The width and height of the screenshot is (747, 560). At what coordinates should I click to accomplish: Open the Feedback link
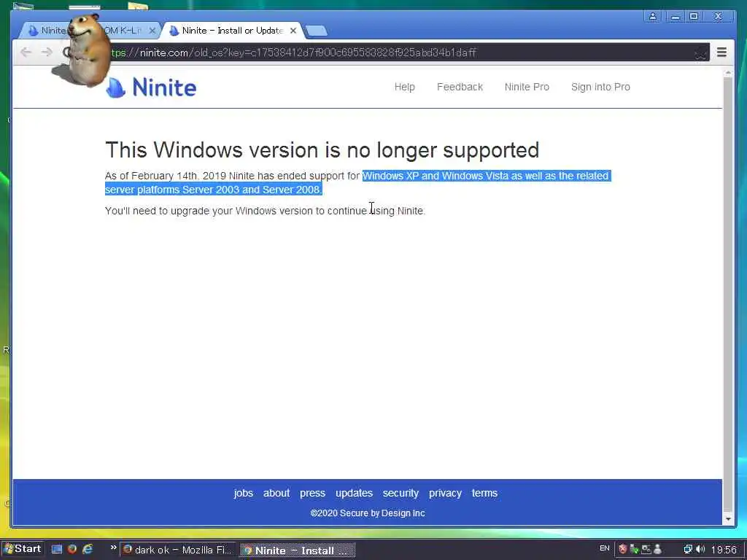click(460, 87)
